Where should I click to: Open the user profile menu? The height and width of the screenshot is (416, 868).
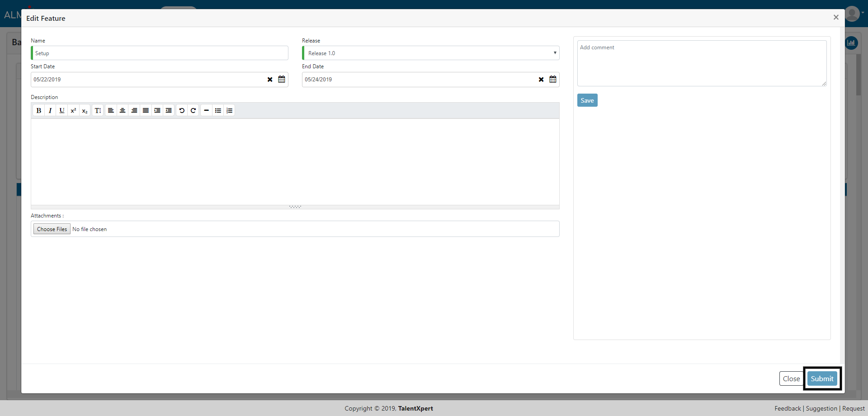tap(853, 14)
